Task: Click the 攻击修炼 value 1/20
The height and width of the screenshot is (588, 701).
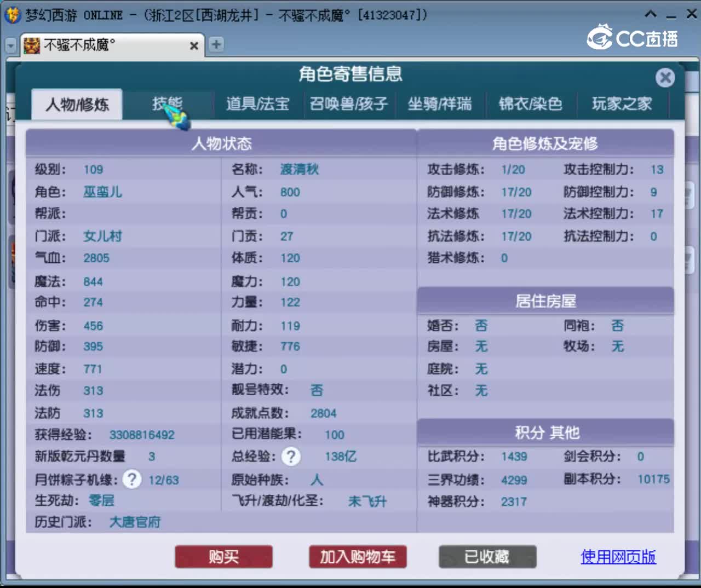Action: (x=513, y=170)
